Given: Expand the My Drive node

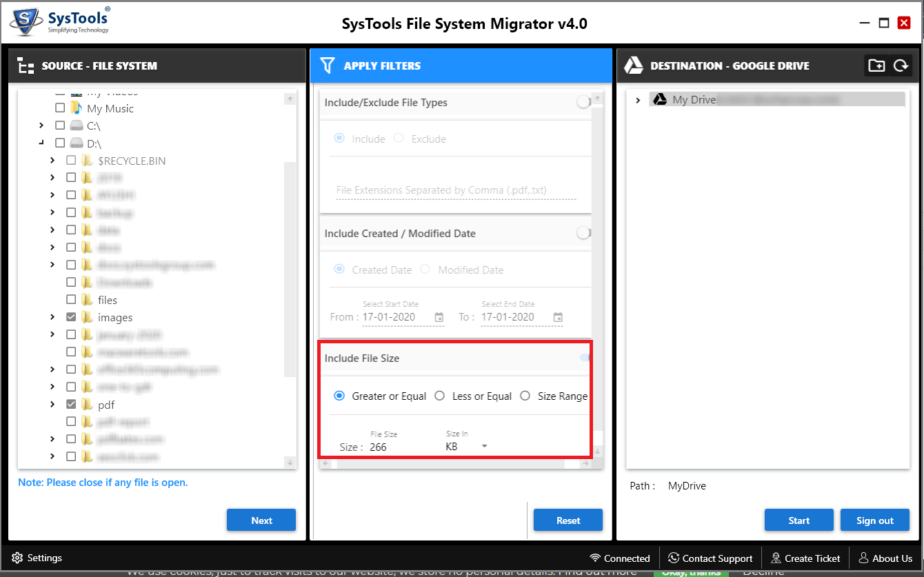Looking at the screenshot, I should point(638,100).
